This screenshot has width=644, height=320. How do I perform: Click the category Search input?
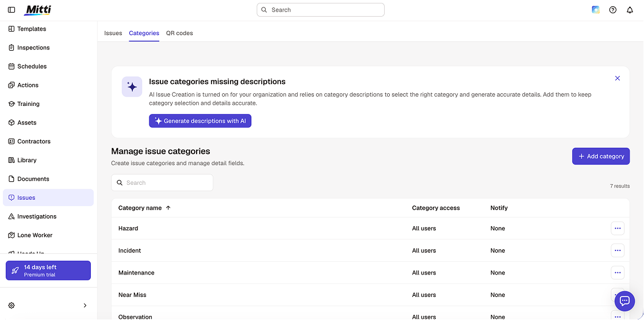coord(162,182)
